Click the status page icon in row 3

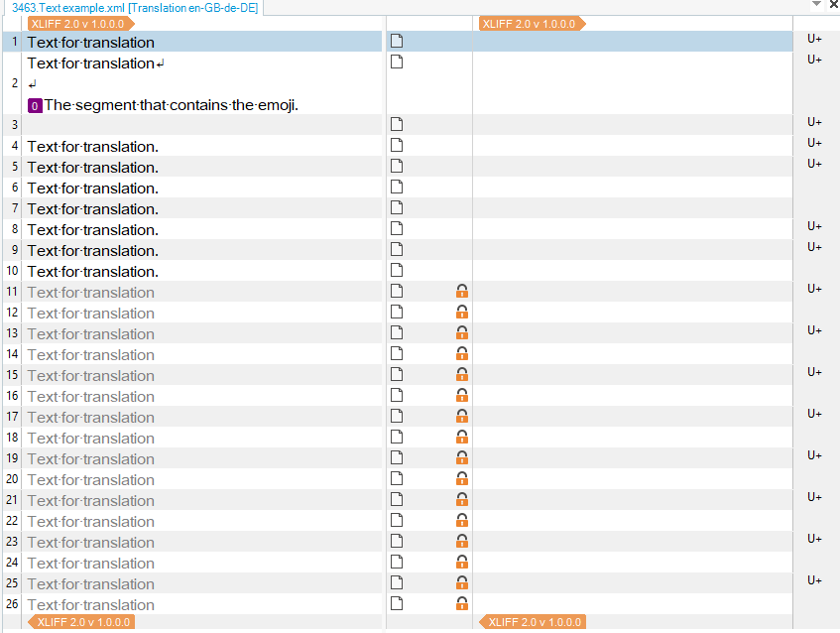tap(397, 124)
